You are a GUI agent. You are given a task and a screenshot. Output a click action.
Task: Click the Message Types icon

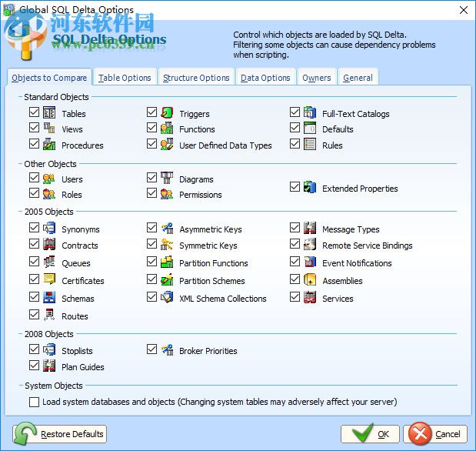[x=310, y=229]
